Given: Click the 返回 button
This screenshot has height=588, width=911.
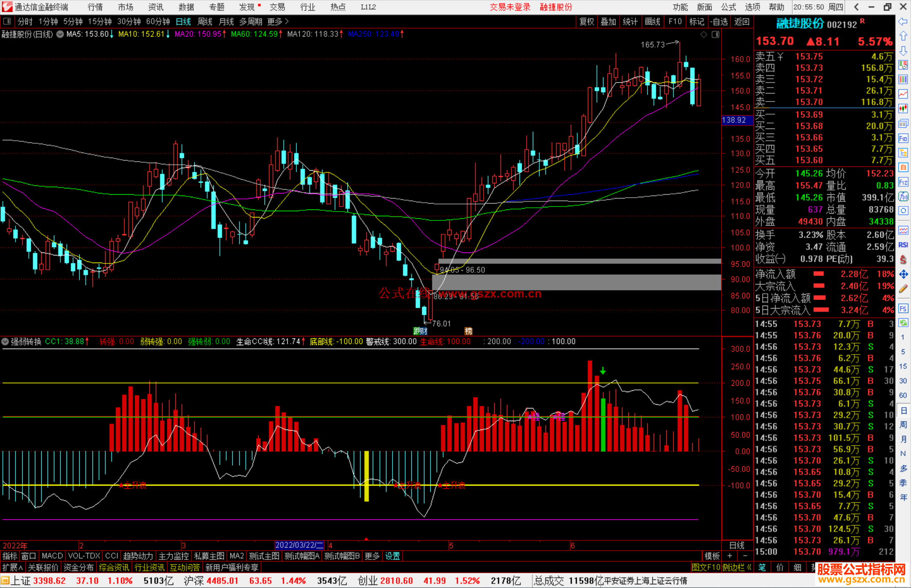Looking at the screenshot, I should (x=741, y=21).
